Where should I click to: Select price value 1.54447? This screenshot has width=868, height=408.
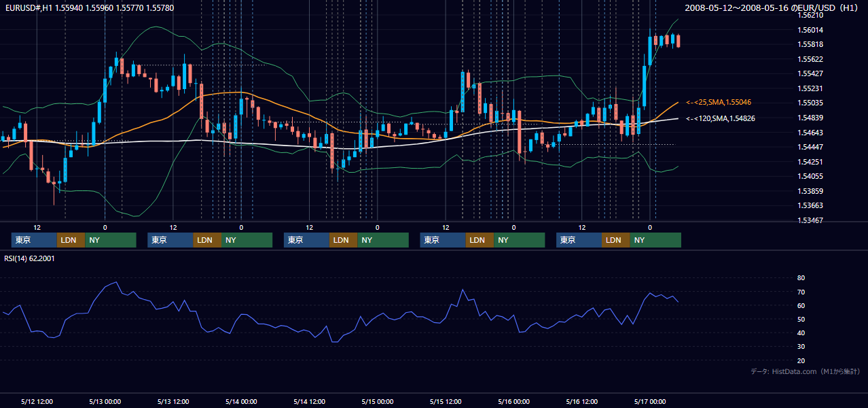point(811,147)
